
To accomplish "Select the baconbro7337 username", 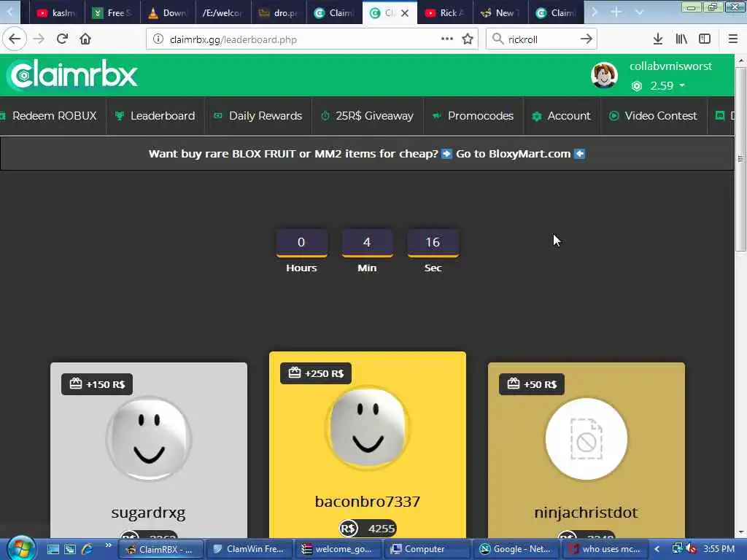I will tap(368, 502).
